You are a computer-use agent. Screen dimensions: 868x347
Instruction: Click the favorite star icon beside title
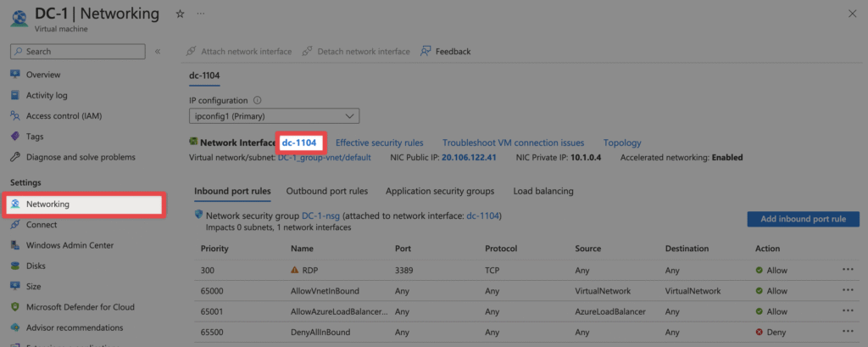(x=180, y=14)
